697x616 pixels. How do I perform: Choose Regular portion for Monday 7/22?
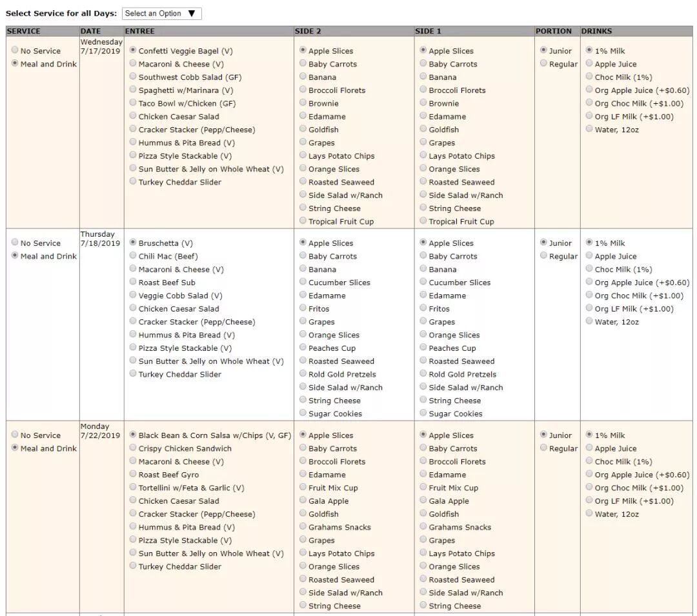(x=543, y=448)
